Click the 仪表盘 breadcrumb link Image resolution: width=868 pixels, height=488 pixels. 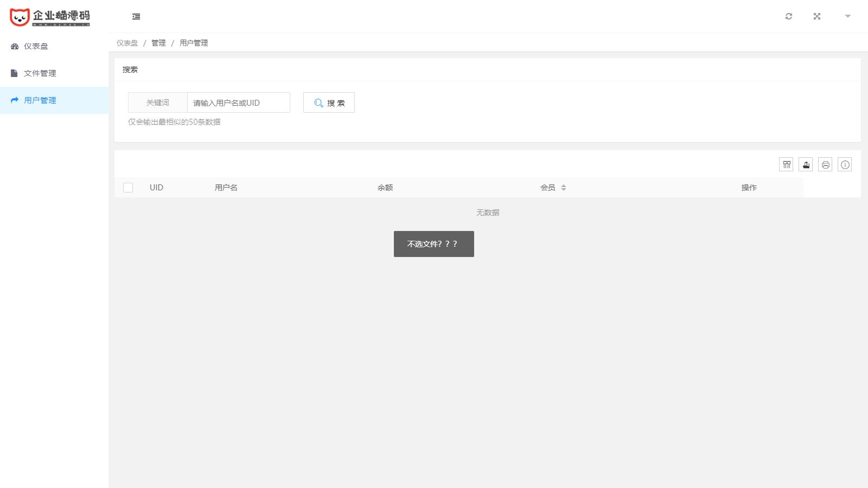pos(127,43)
